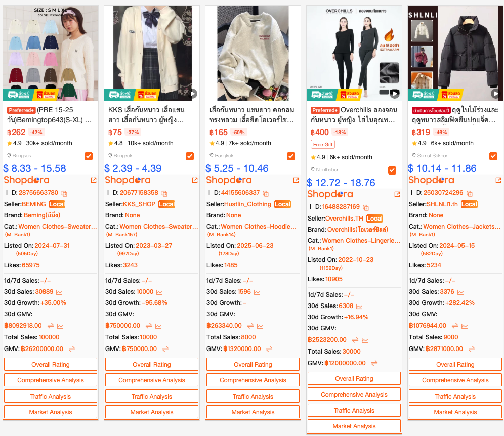The image size is (504, 436).
Task: Toggle checkbox on Overchills product card
Action: (x=392, y=170)
